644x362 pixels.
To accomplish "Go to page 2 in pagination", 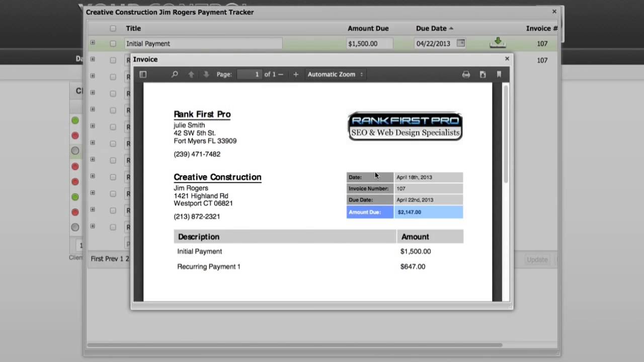I will pos(127,259).
